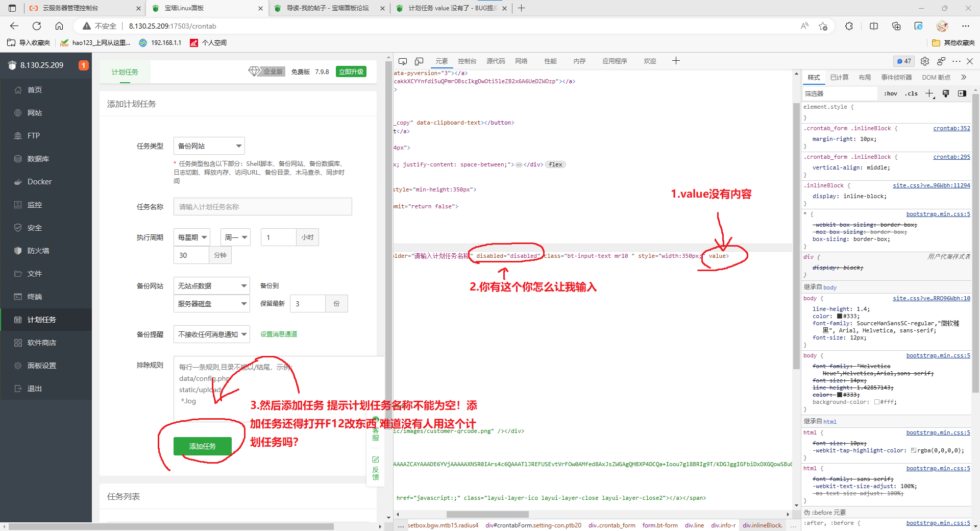
Task: Add a new DevTools tool with the plus icon
Action: pos(676,61)
